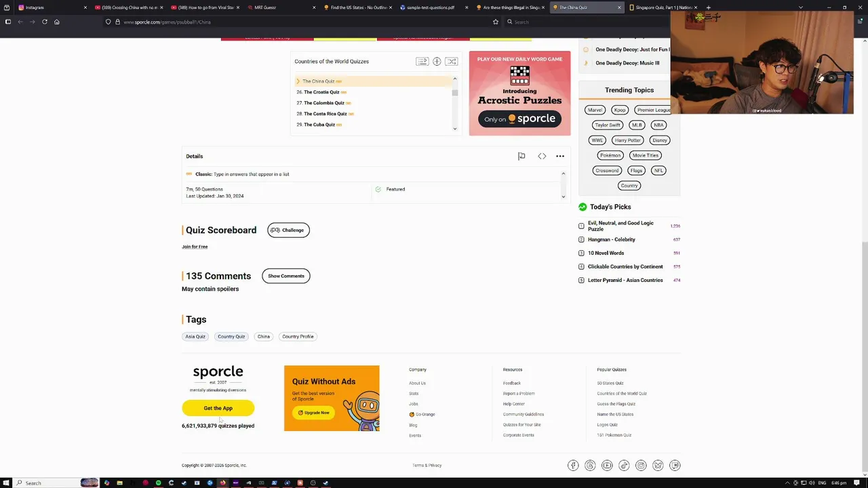Select the Country Profile tag
Screen dimensions: 868x488
click(x=298, y=337)
